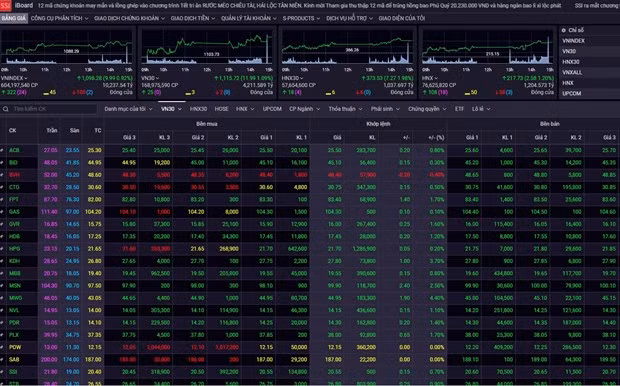This screenshot has width=620, height=386.
Task: Open stock ticker POW
Action: click(x=15, y=347)
